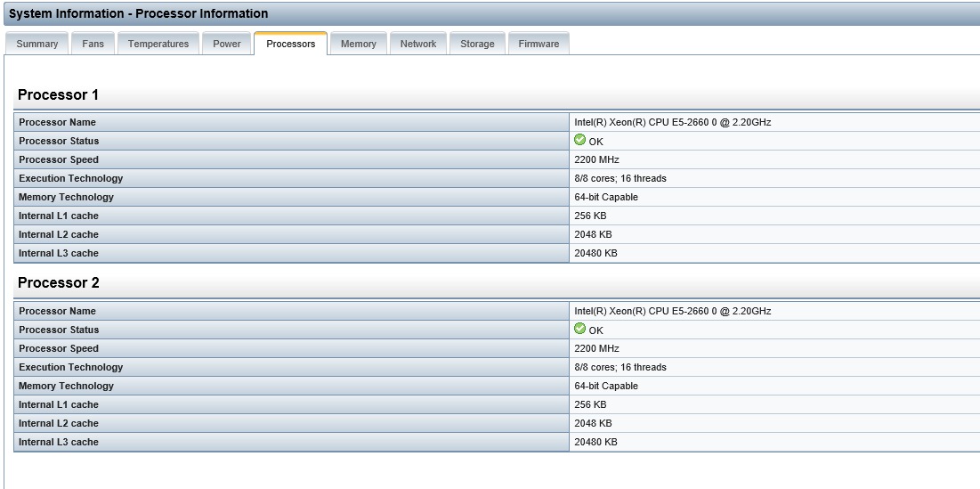Open the Temperatures tab

pos(158,44)
